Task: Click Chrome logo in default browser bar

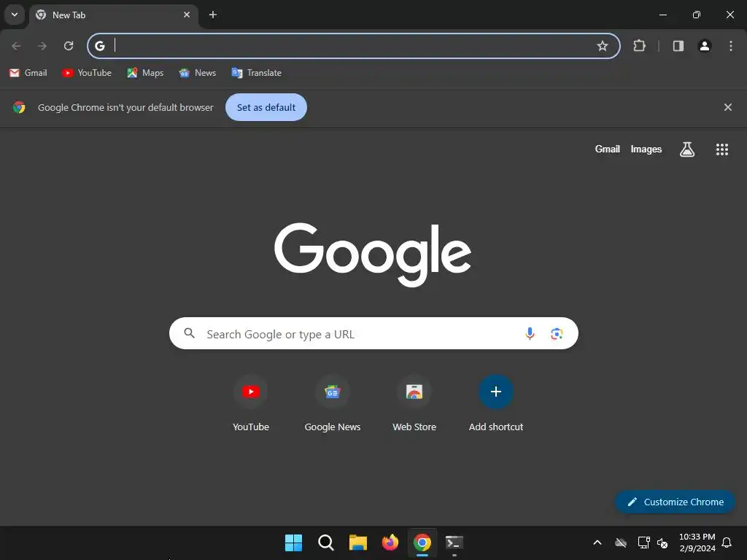Action: [x=19, y=107]
